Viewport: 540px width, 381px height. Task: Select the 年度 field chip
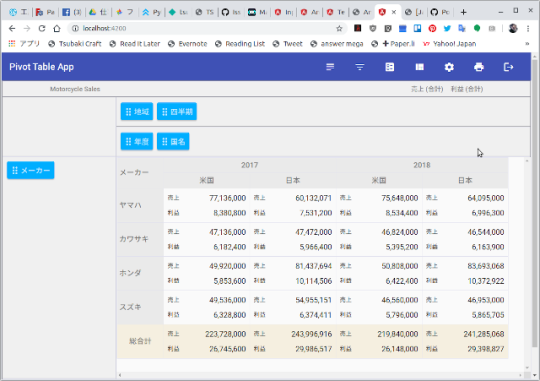tap(137, 141)
